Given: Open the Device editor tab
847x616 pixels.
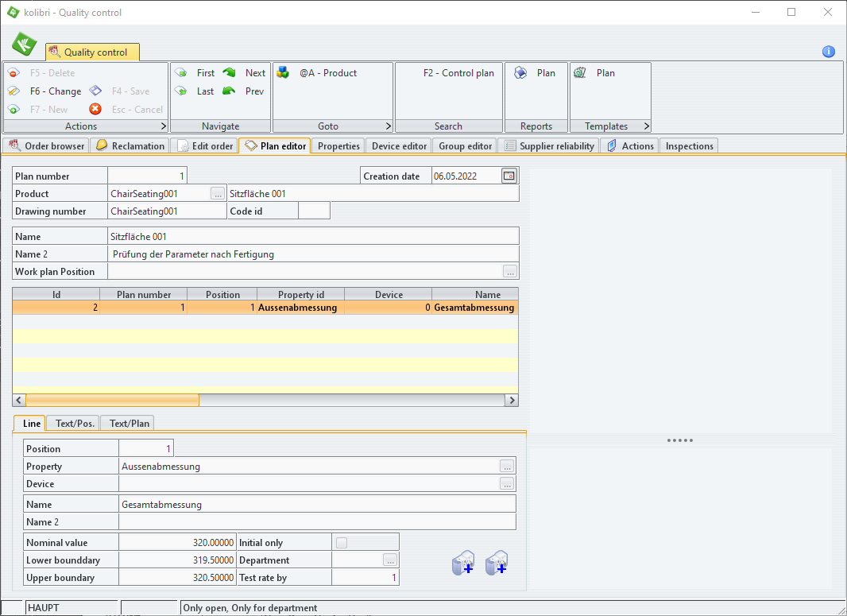Looking at the screenshot, I should click(x=399, y=146).
